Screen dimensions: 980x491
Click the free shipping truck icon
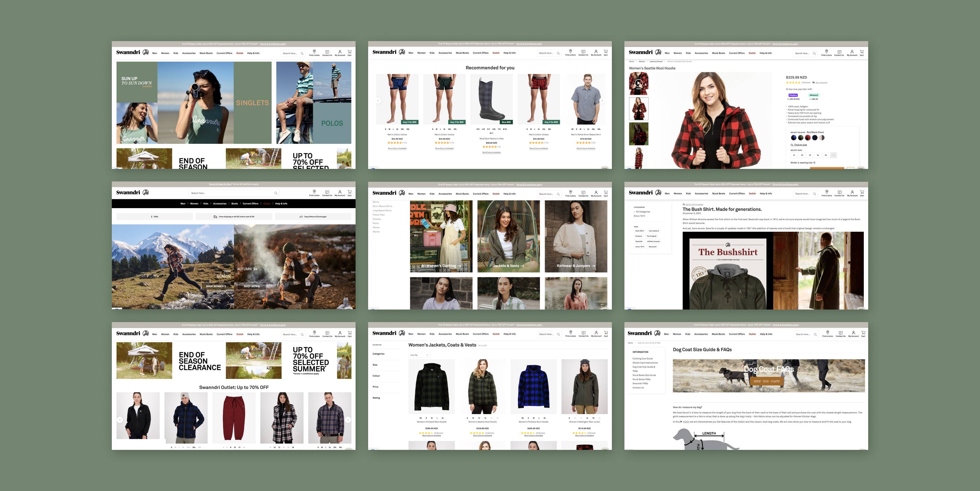(215, 216)
